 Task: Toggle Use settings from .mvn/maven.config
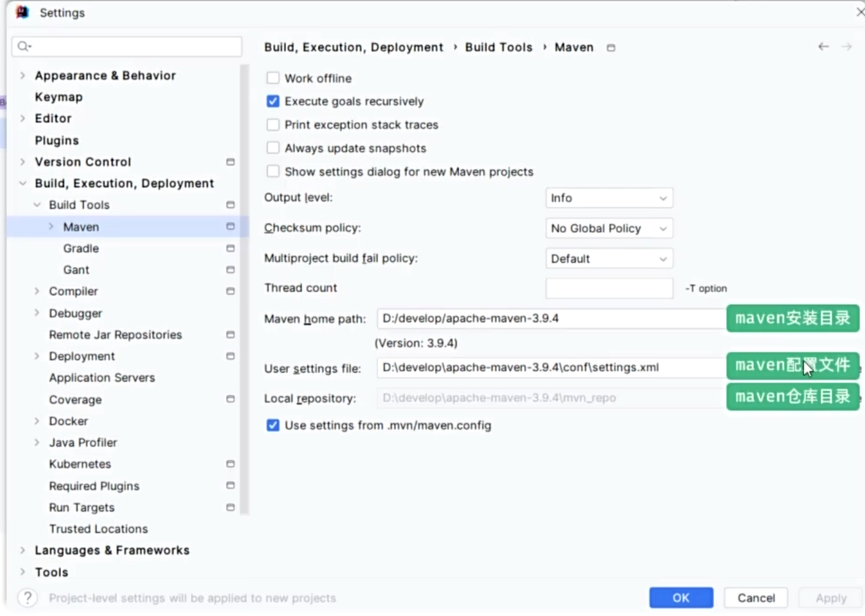[x=273, y=426]
